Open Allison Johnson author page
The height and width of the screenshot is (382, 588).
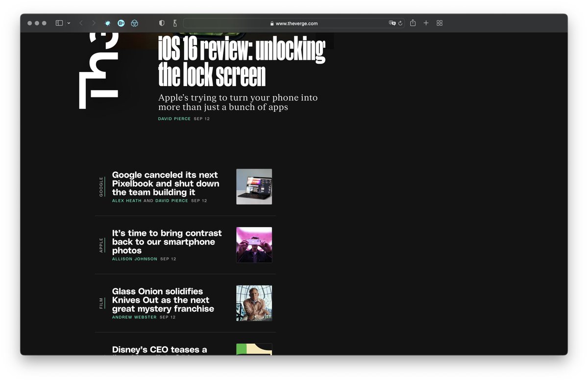(x=135, y=259)
